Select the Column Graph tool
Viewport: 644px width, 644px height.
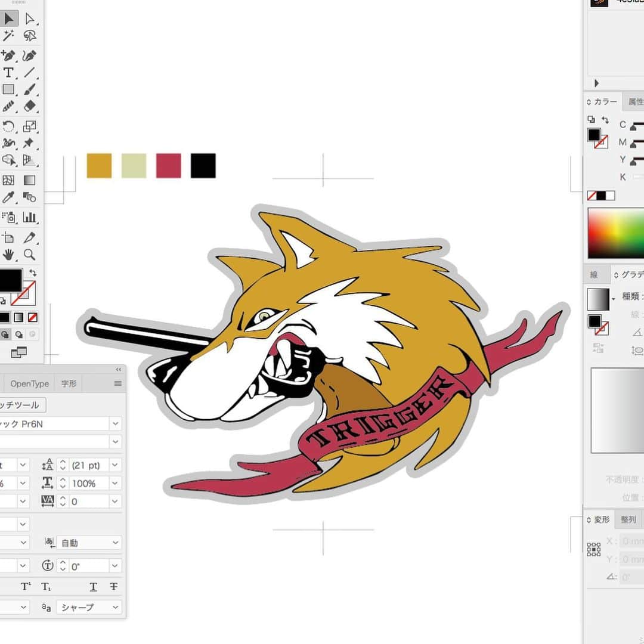pos(30,217)
